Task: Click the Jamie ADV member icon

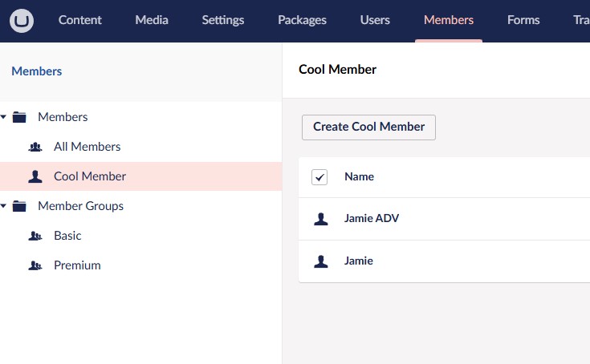Action: pos(321,219)
